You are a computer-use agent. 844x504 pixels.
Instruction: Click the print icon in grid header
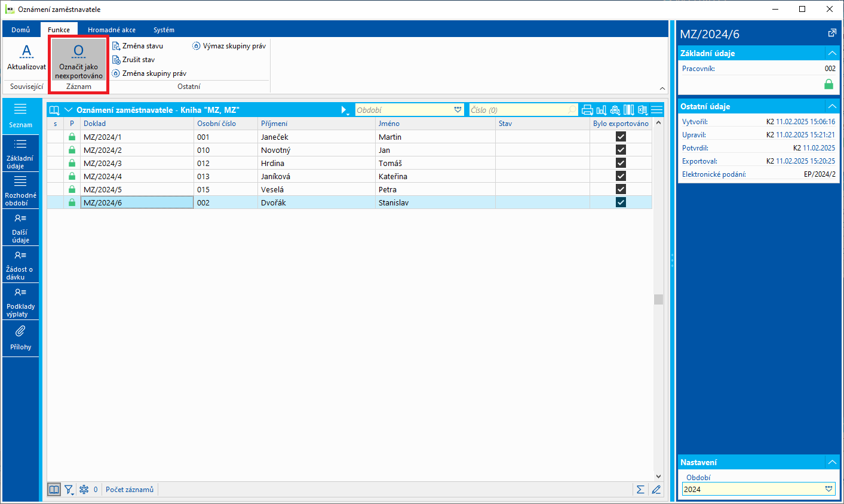click(587, 110)
